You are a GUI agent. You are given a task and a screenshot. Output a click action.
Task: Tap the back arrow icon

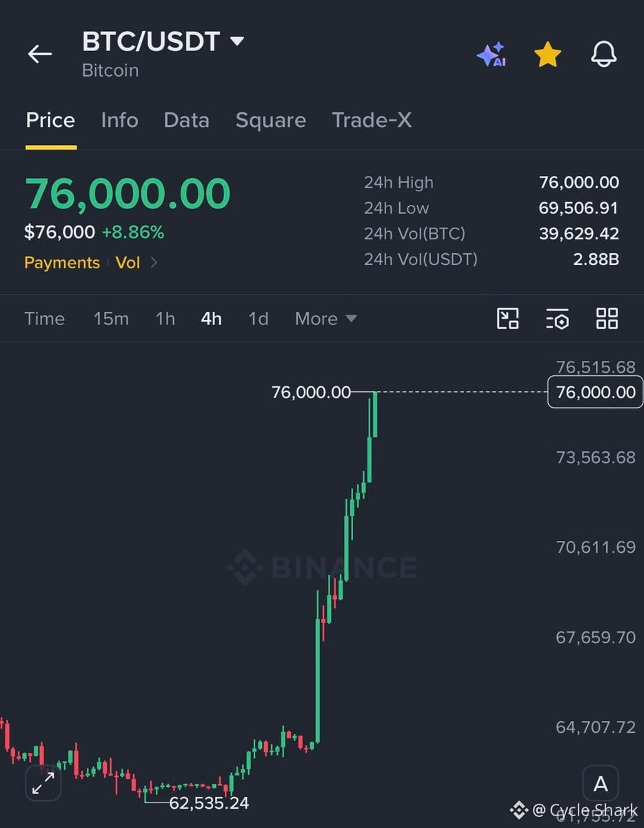39,55
